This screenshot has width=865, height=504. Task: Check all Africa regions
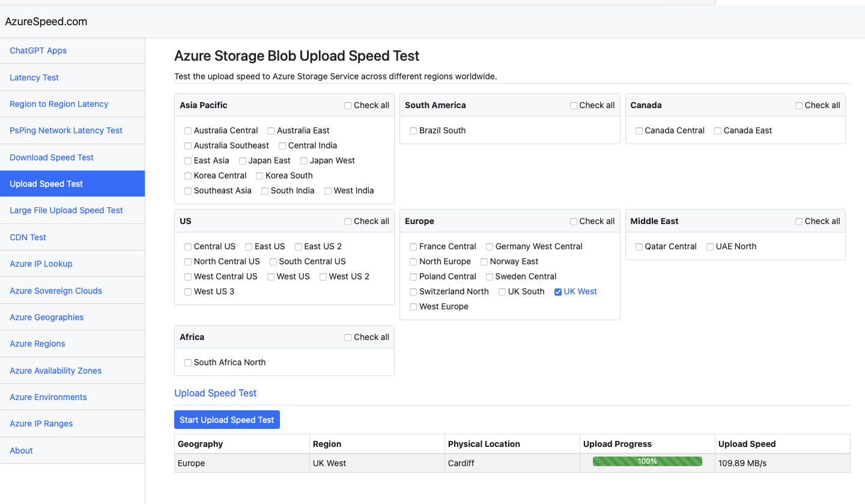point(348,338)
